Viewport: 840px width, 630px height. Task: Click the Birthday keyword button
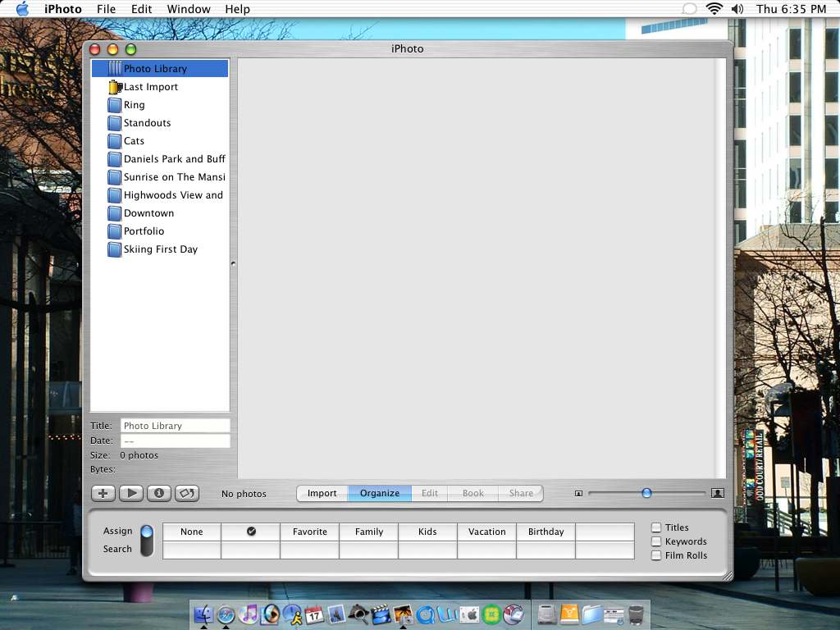(x=546, y=532)
